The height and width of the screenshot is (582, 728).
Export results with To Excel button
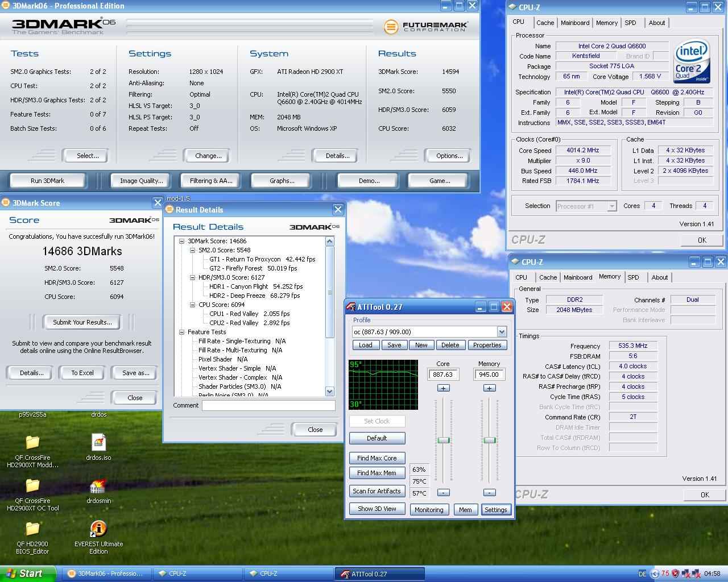coord(82,373)
